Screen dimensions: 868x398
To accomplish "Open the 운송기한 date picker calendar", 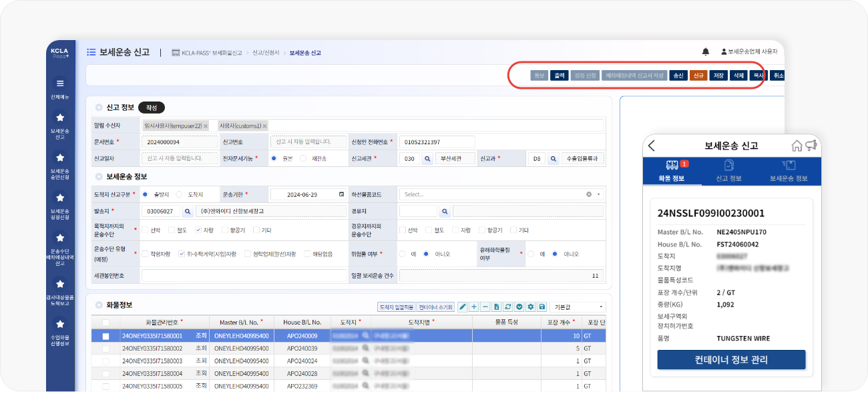I will click(342, 194).
